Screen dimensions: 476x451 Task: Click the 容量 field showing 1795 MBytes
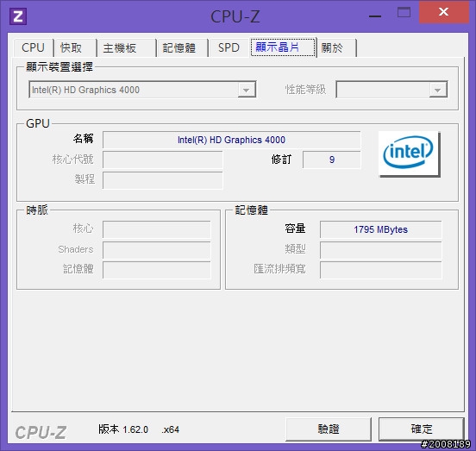coord(380,229)
